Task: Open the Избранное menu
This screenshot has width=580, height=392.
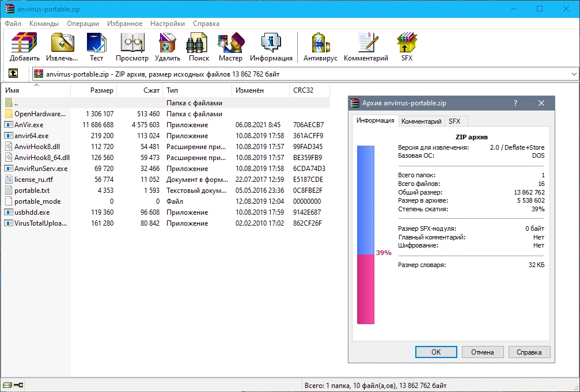Action: (x=124, y=23)
